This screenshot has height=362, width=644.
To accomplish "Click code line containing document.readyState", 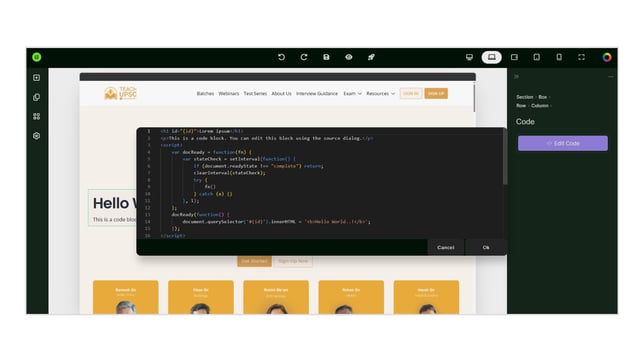I will coord(258,166).
